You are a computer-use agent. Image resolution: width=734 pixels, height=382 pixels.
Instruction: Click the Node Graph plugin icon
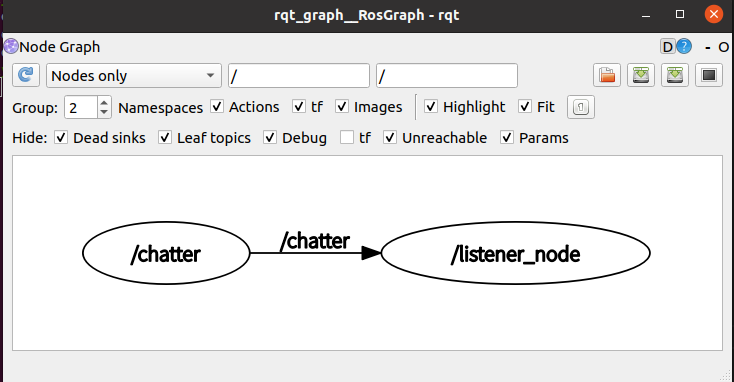pos(11,47)
